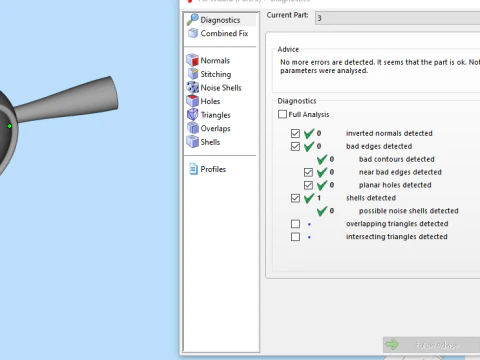Click the green checkmark beside bad edges detected
The width and height of the screenshot is (480, 360).
click(309, 146)
